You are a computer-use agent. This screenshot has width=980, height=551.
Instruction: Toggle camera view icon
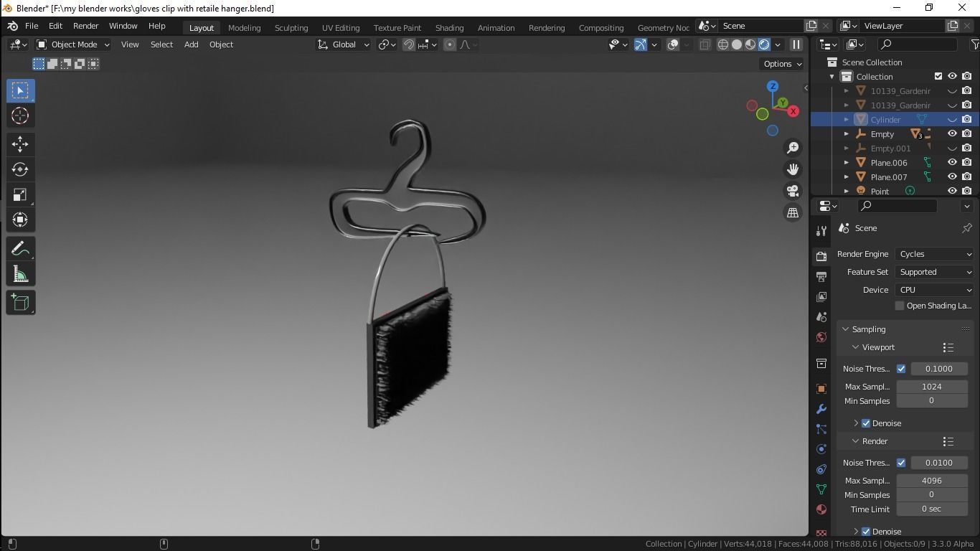click(793, 191)
